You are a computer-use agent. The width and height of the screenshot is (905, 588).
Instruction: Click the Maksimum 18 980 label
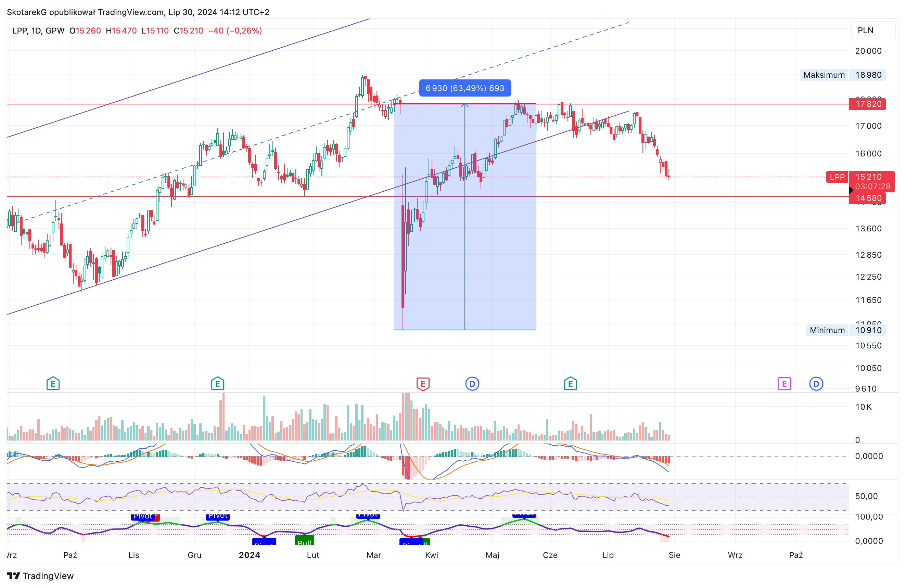(843, 75)
